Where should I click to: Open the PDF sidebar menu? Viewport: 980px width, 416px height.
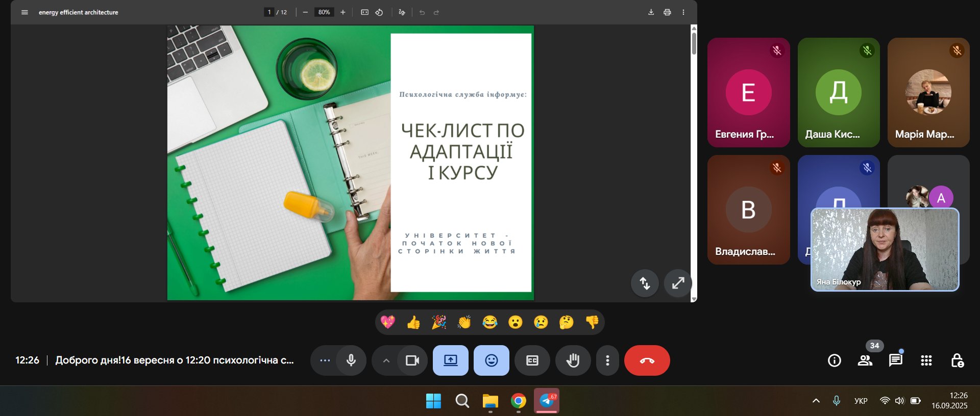point(24,12)
